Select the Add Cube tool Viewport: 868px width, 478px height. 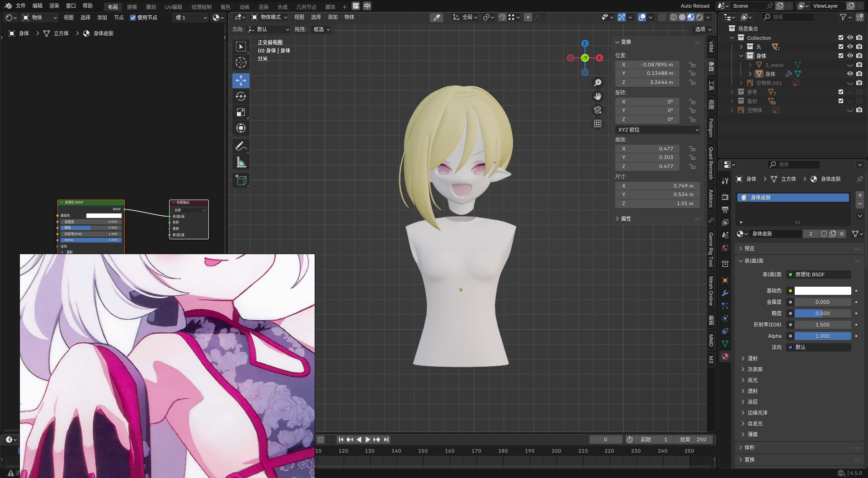click(x=241, y=180)
